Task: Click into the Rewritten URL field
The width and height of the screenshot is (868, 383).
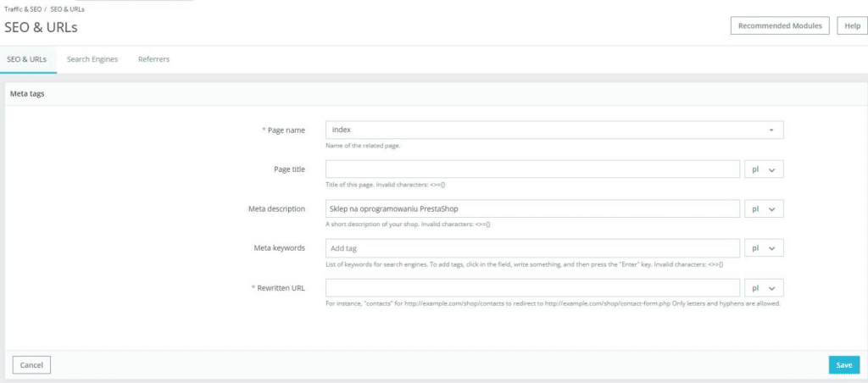Action: pyautogui.click(x=532, y=288)
